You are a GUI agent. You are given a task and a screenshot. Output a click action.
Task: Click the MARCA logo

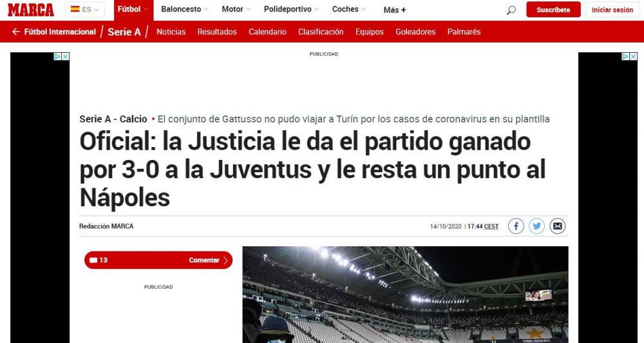[30, 10]
